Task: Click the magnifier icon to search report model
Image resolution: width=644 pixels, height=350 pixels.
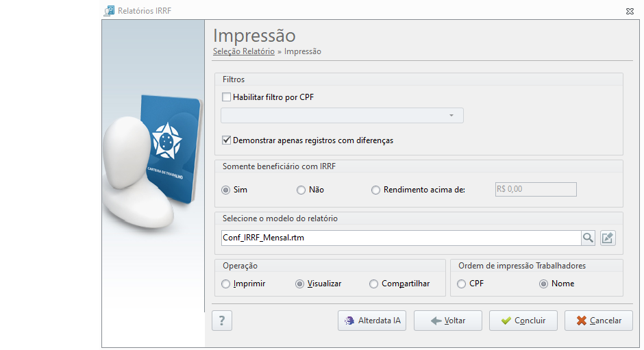Action: 588,238
